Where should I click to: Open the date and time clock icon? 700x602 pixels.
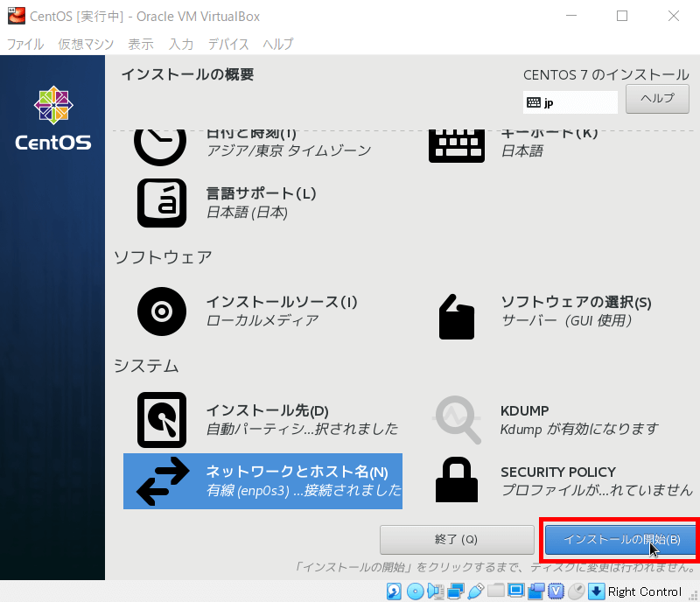[x=160, y=146]
